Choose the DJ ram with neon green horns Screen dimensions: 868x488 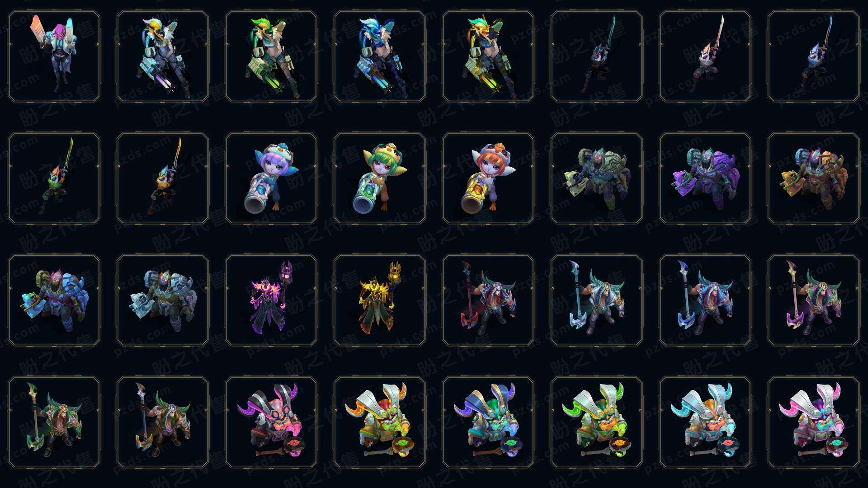(597, 422)
